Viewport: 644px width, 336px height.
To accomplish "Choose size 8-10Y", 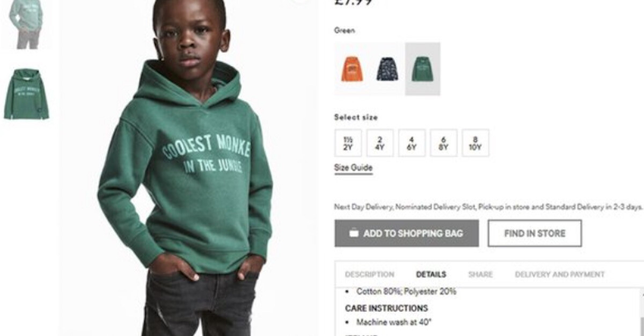I will pyautogui.click(x=475, y=143).
